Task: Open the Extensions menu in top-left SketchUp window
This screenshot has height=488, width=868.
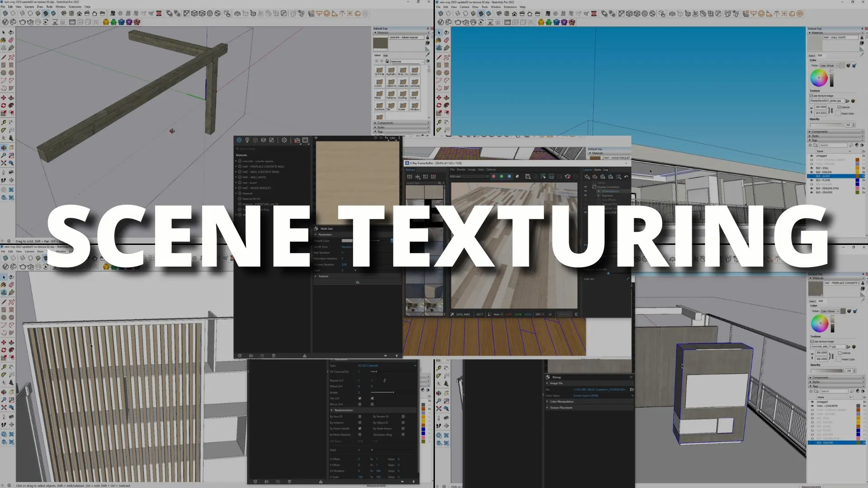Action: (75, 7)
